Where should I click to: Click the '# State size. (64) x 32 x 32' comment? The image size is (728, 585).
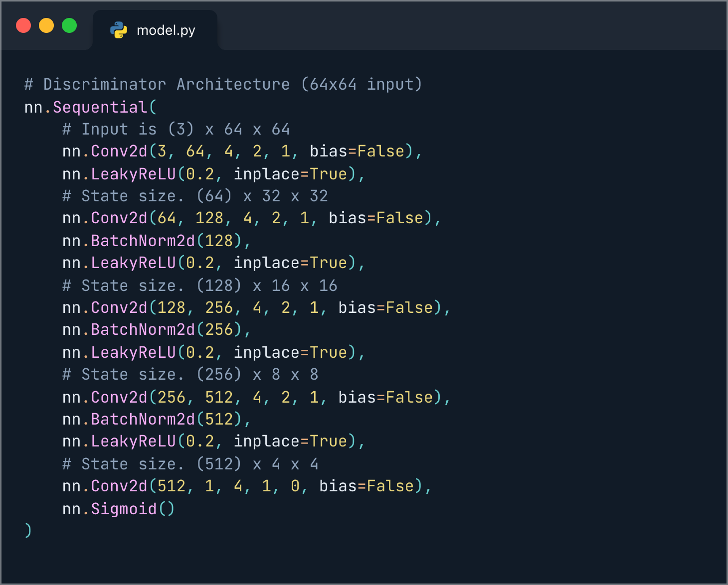(x=195, y=196)
